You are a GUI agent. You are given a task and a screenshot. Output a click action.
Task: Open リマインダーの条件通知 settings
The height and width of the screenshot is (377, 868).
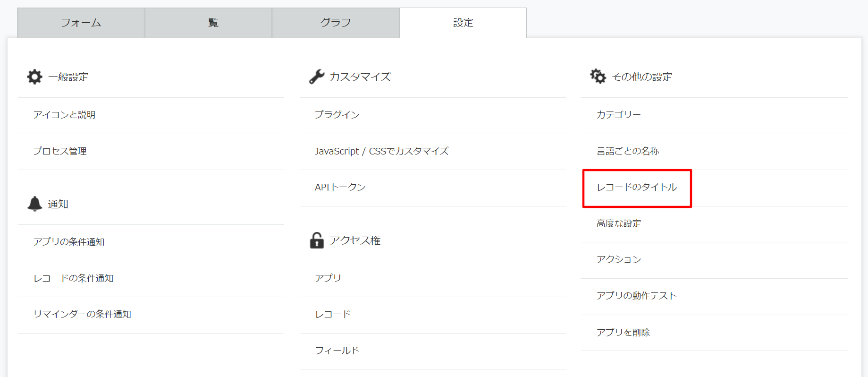82,314
